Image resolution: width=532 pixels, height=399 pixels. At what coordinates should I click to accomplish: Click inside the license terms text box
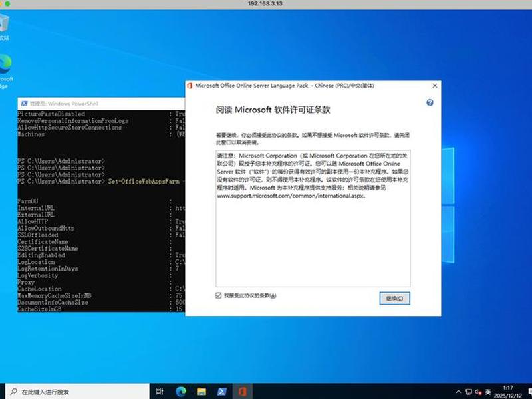[313, 219]
